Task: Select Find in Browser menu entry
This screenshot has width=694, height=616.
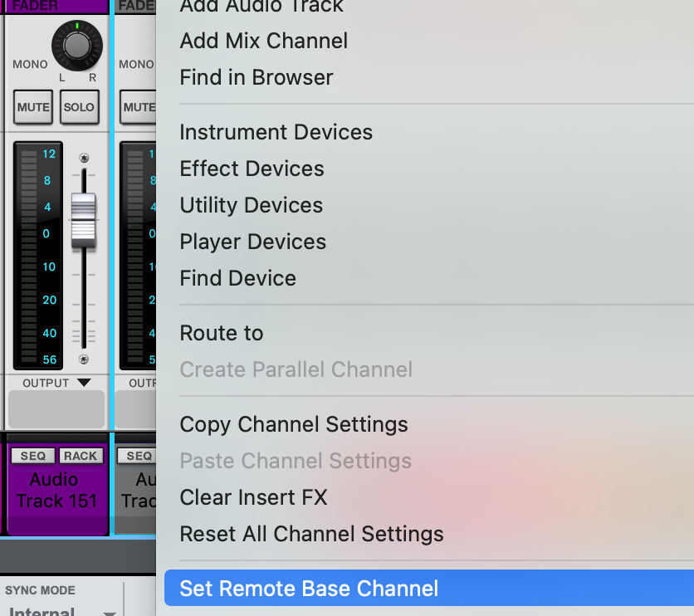Action: [x=257, y=77]
